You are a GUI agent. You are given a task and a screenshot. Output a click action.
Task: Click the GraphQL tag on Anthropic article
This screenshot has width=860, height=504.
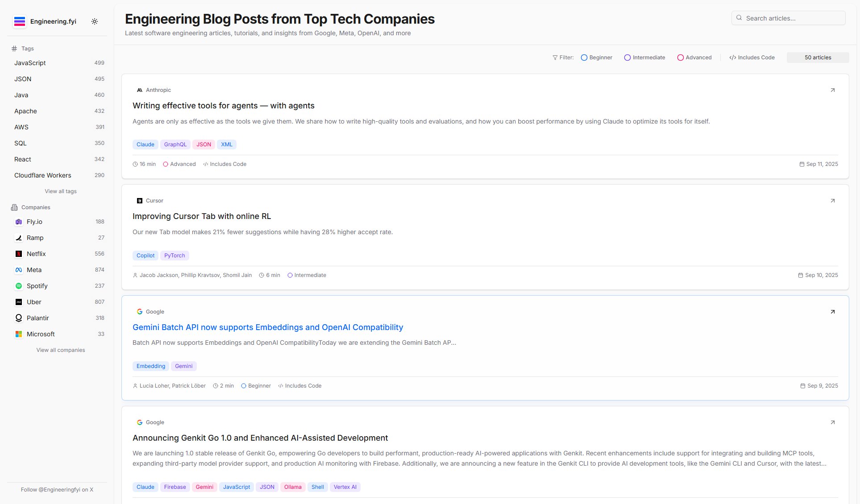[x=175, y=145]
